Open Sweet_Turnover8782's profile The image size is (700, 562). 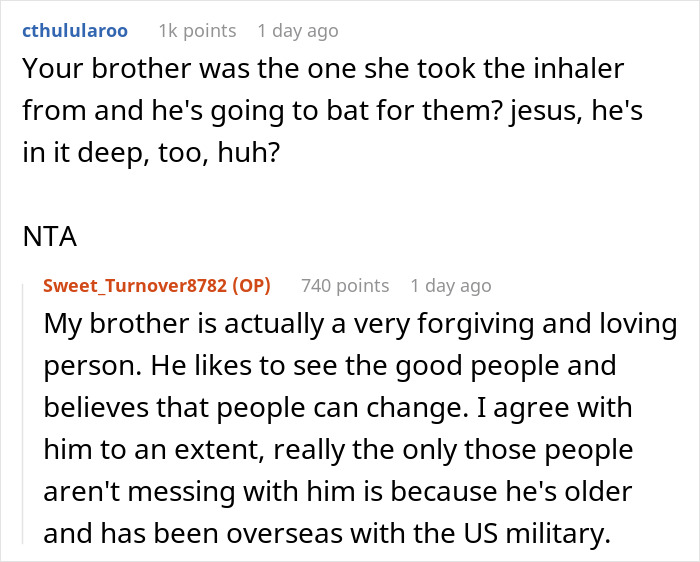pyautogui.click(x=137, y=286)
